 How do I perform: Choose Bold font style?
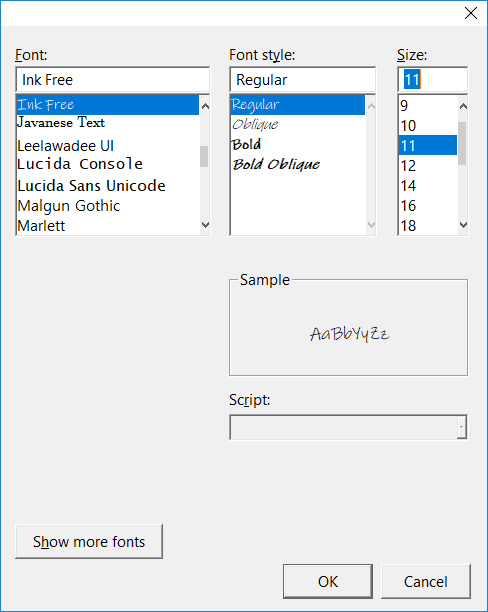297,144
